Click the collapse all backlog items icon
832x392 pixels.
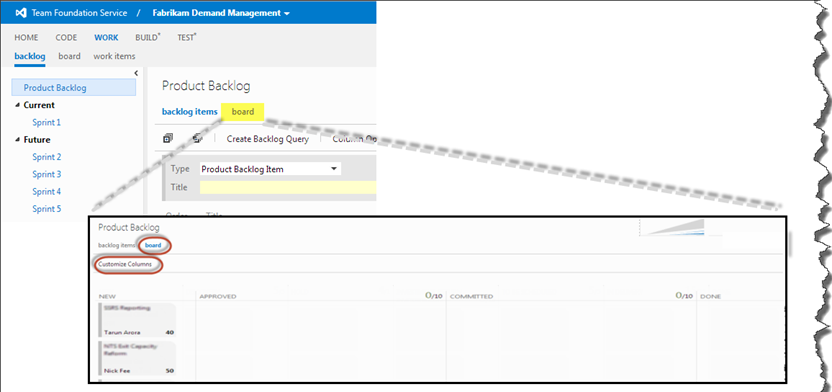pyautogui.click(x=198, y=138)
